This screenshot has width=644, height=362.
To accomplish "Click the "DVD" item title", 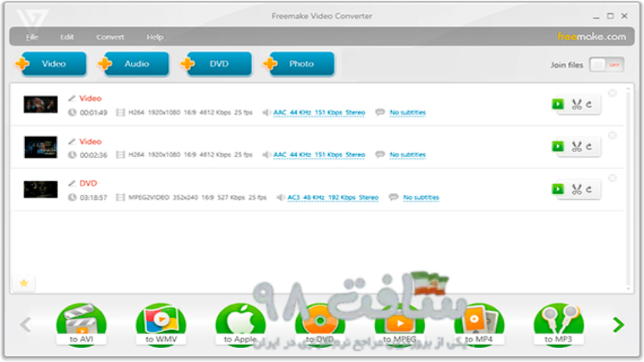I will coord(88,183).
